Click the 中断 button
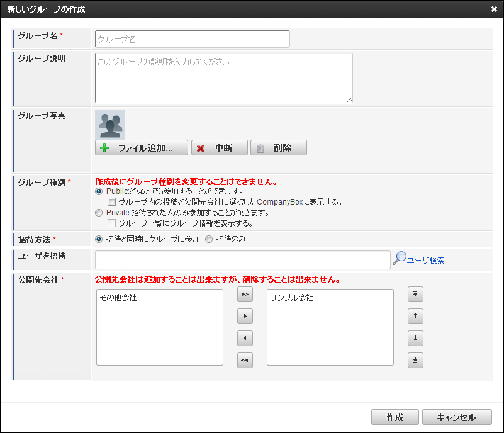The height and width of the screenshot is (433, 504). 220,148
